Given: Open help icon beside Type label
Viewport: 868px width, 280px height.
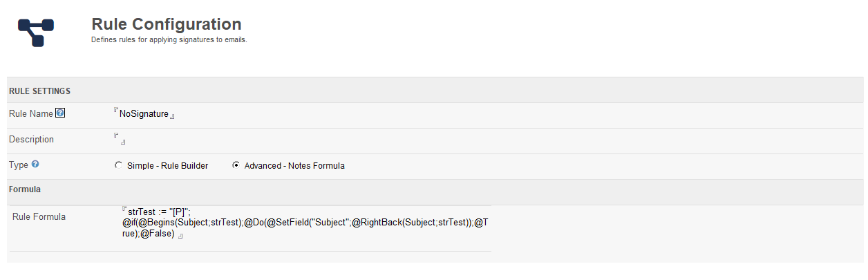Looking at the screenshot, I should click(x=35, y=165).
